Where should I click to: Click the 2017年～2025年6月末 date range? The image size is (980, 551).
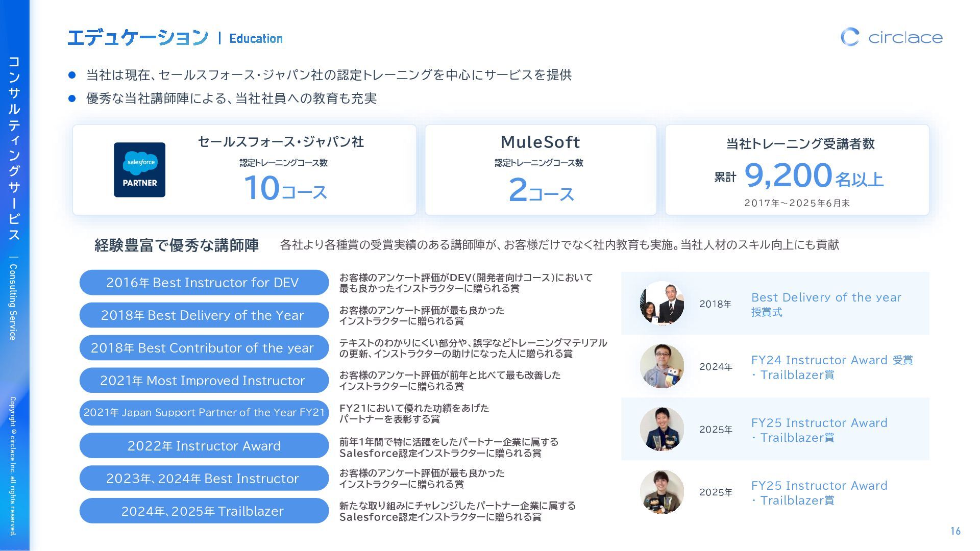797,203
